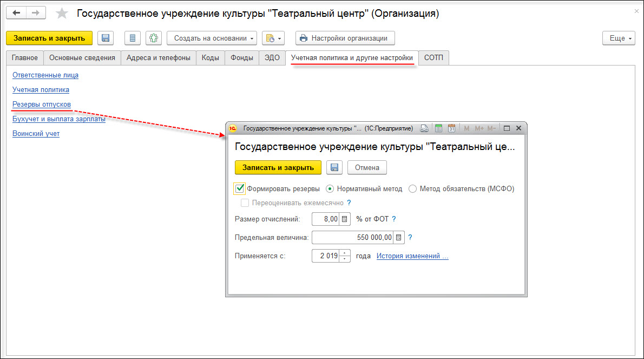Click 1C logo icon in dialog title bar
644x359 pixels.
tap(233, 128)
